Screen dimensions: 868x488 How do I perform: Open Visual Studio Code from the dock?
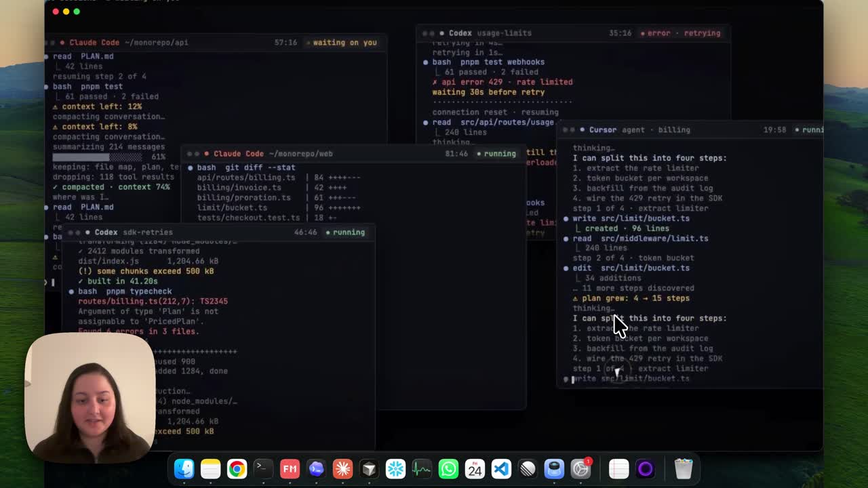[x=501, y=468]
